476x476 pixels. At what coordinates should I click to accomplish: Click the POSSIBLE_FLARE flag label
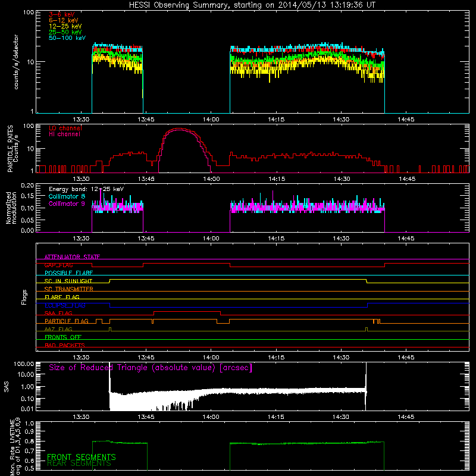coord(68,273)
